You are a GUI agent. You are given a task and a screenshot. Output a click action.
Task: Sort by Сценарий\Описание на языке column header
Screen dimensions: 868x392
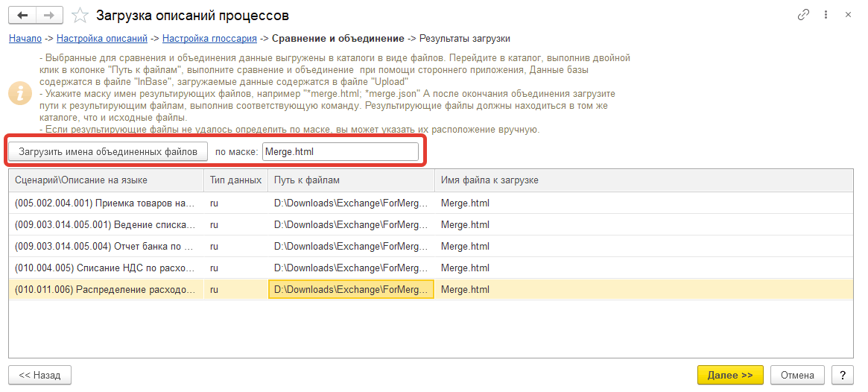tap(104, 180)
